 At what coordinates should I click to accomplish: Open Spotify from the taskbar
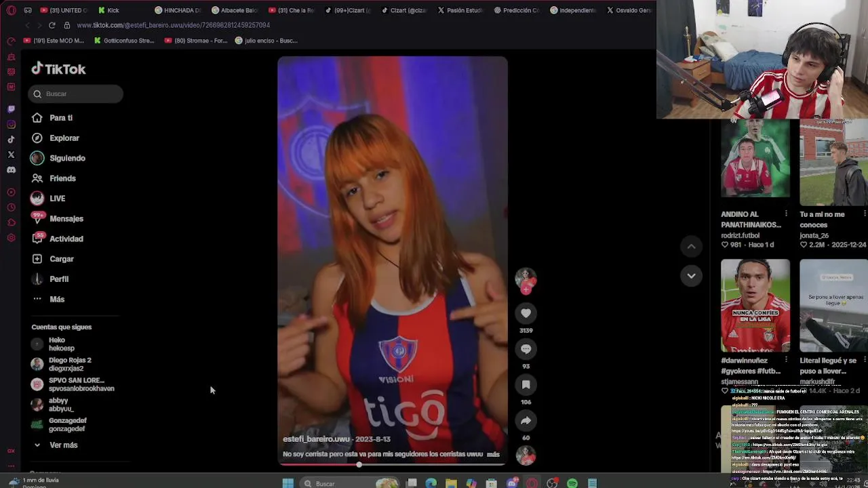(x=572, y=483)
